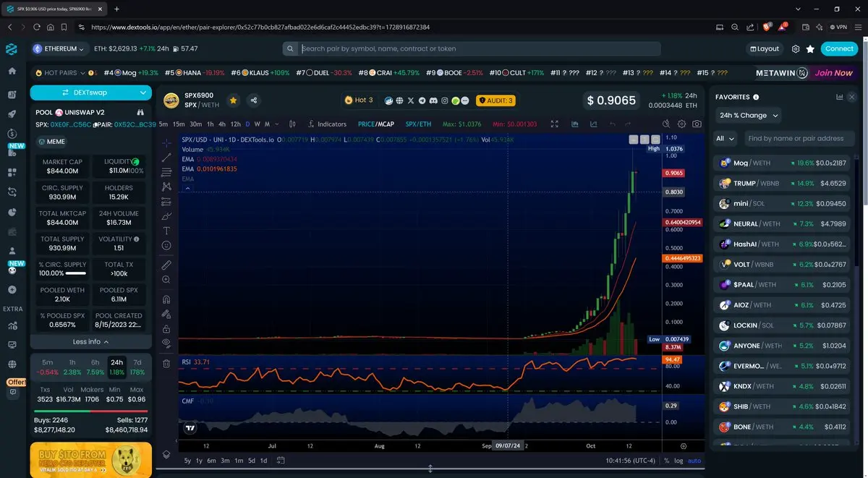The image size is (868, 478).
Task: Expand more timeframe options
Action: pos(278,124)
